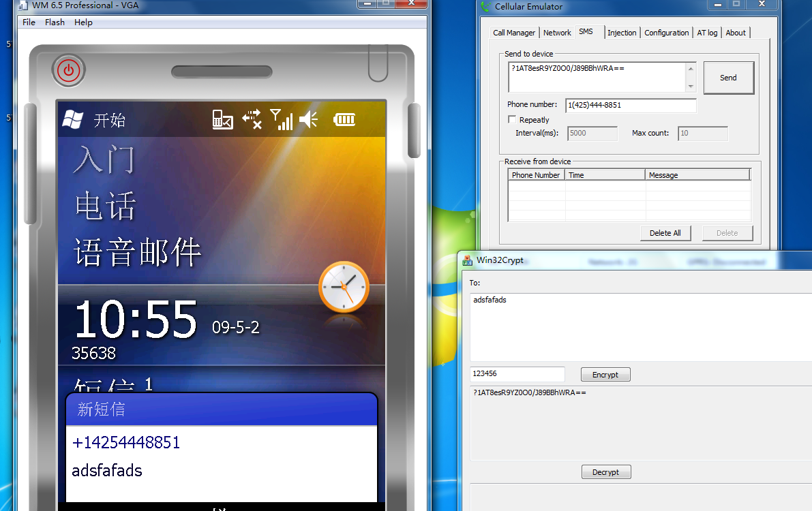
Task: Switch to the Call Manager tab
Action: click(513, 33)
